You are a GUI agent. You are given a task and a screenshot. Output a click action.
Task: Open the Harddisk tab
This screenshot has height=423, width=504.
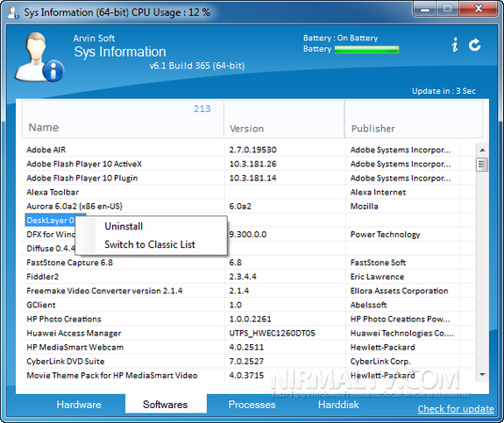(x=338, y=405)
